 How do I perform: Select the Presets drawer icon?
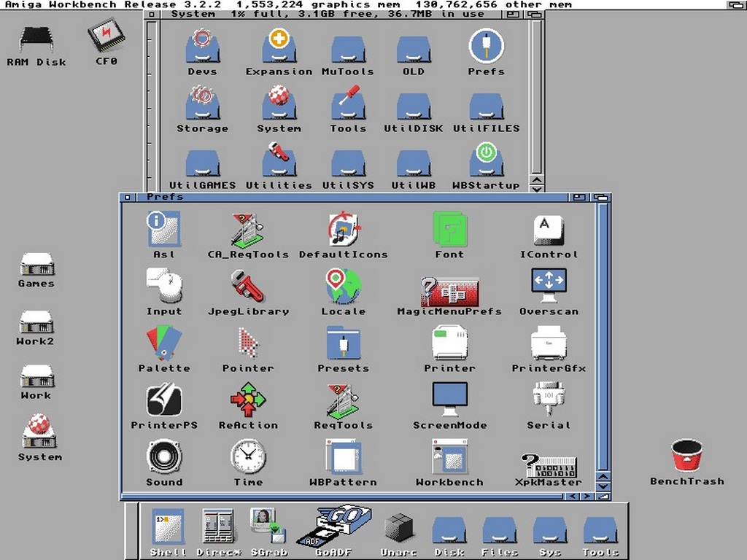pos(343,343)
